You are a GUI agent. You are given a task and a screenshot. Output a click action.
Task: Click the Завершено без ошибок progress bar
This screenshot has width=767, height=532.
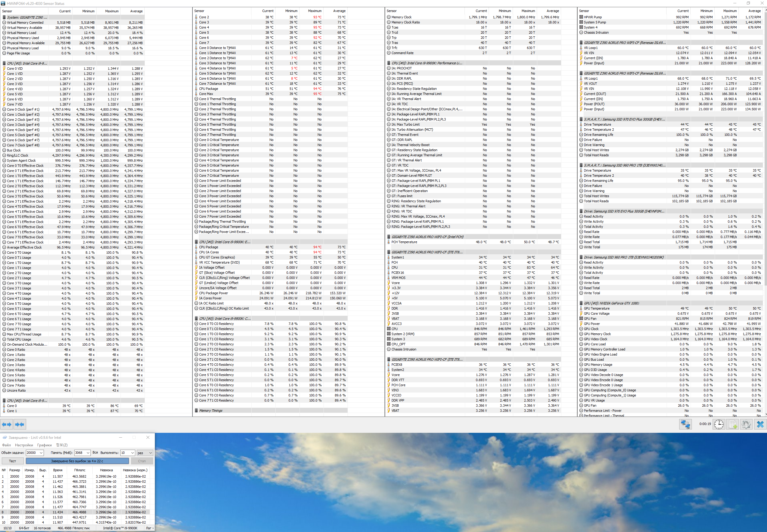77,461
